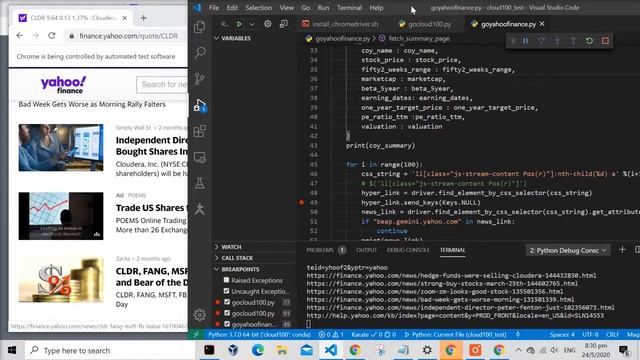Open the Testing flask view

[x=200, y=183]
